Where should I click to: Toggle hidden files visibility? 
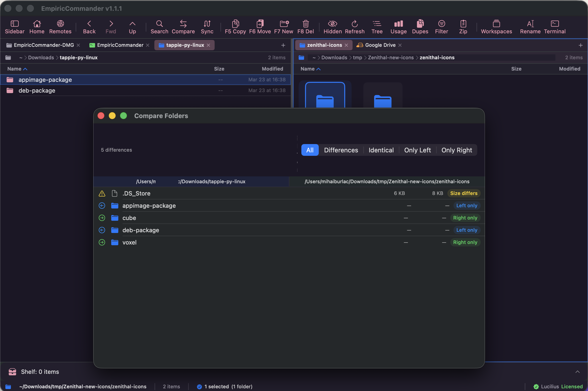pyautogui.click(x=332, y=27)
